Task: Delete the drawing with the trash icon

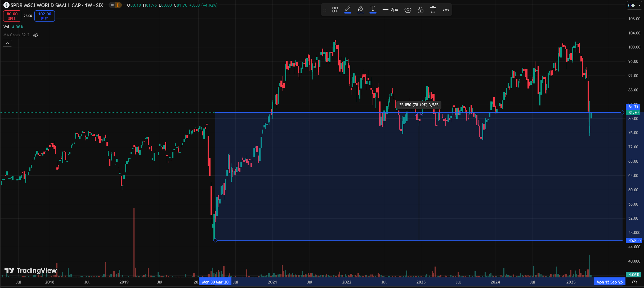Action: coord(433,10)
